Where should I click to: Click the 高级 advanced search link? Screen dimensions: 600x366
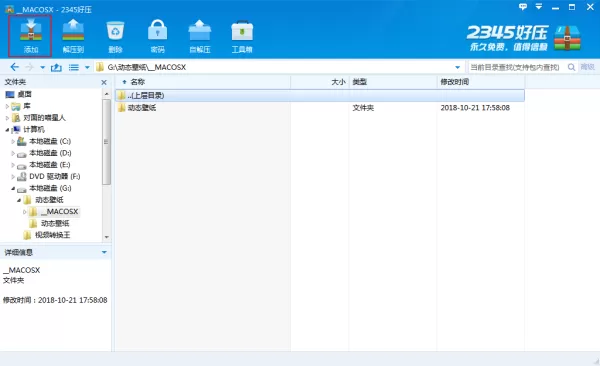pos(587,67)
